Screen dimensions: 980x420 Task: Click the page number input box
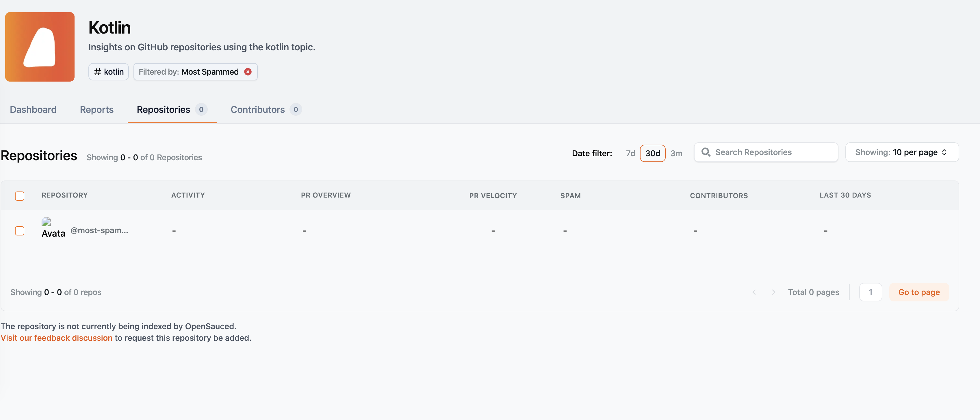click(871, 292)
